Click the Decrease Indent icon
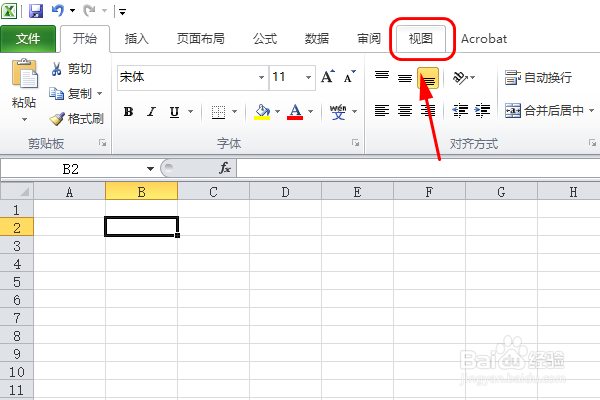Viewport: 600px width, 400px height. (460, 111)
